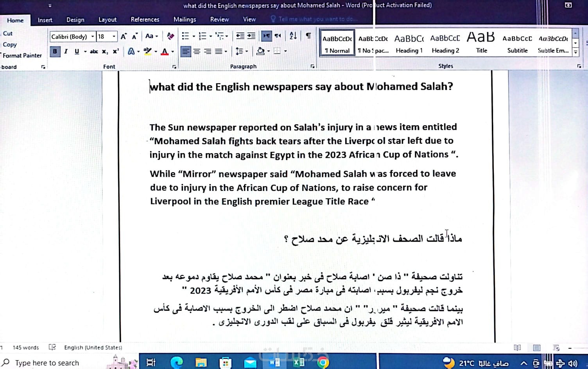Click the Increase Indent icon
588x369 pixels.
click(x=251, y=36)
